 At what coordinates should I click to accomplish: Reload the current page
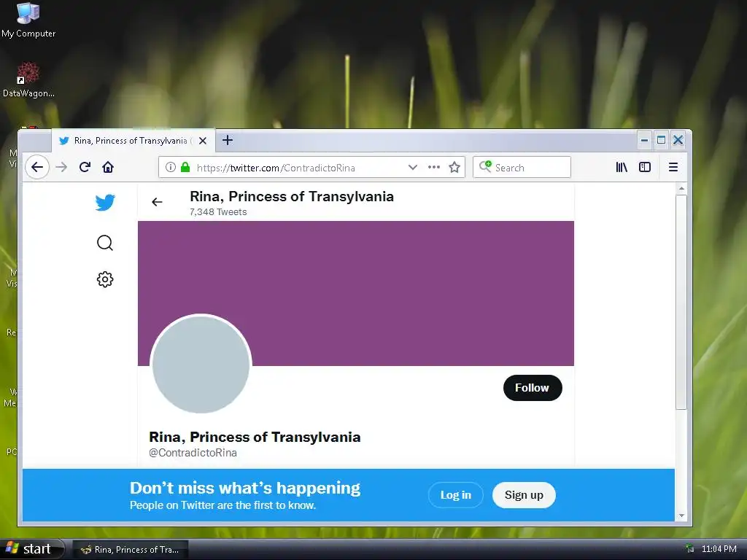(85, 167)
